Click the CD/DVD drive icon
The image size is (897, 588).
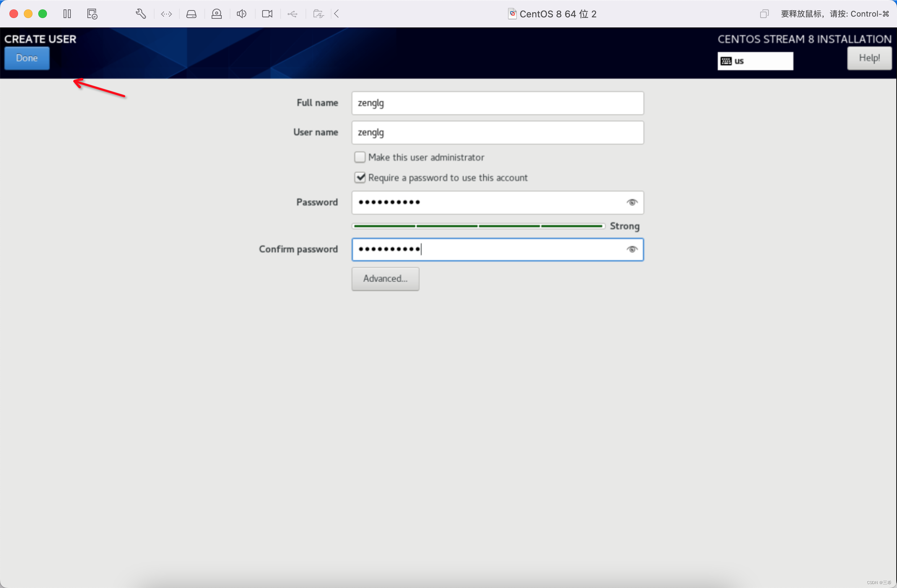[x=217, y=14]
